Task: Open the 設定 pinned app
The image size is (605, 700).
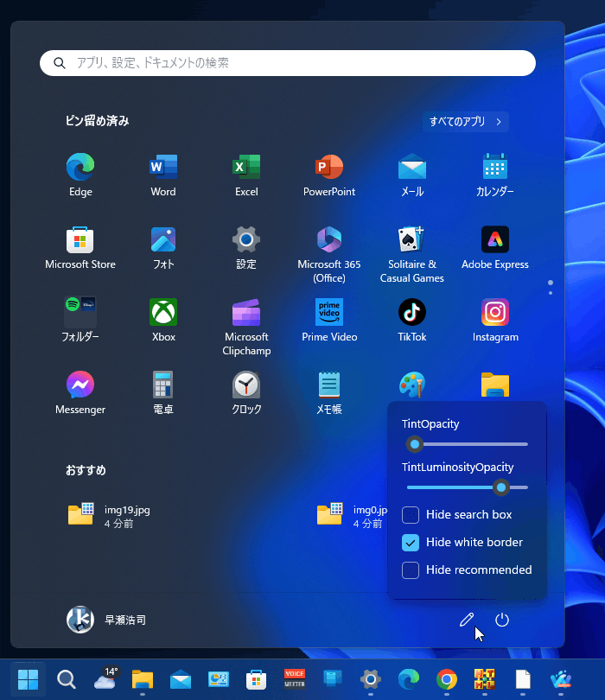Action: click(x=246, y=248)
